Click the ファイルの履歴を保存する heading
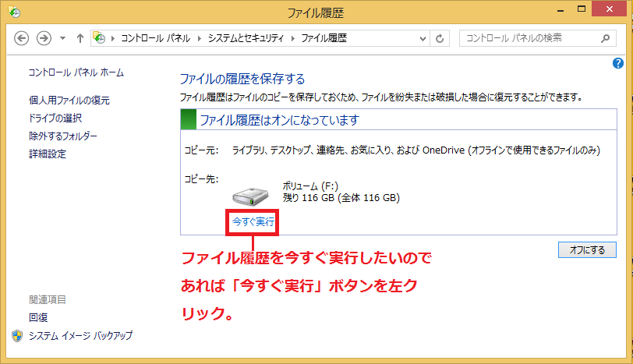Image resolution: width=633 pixels, height=364 pixels. (x=242, y=79)
